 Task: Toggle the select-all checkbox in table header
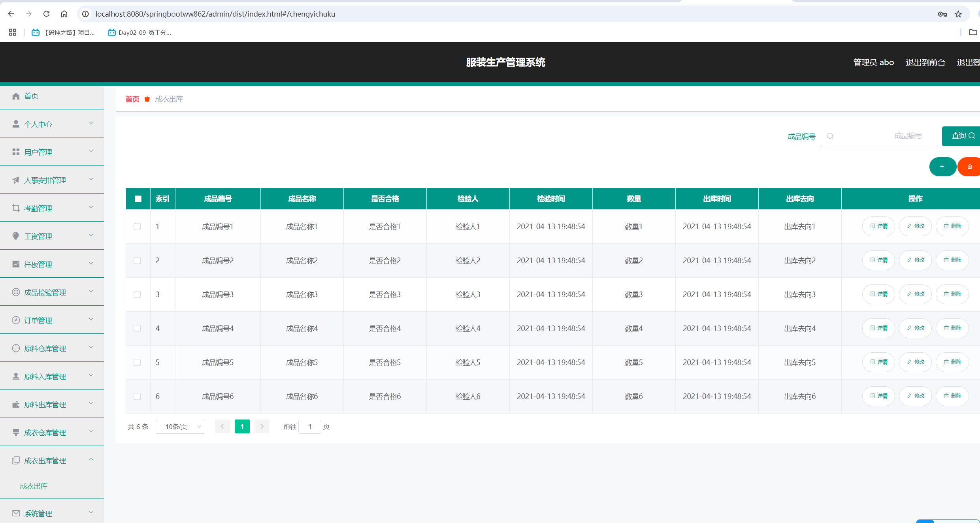(138, 199)
